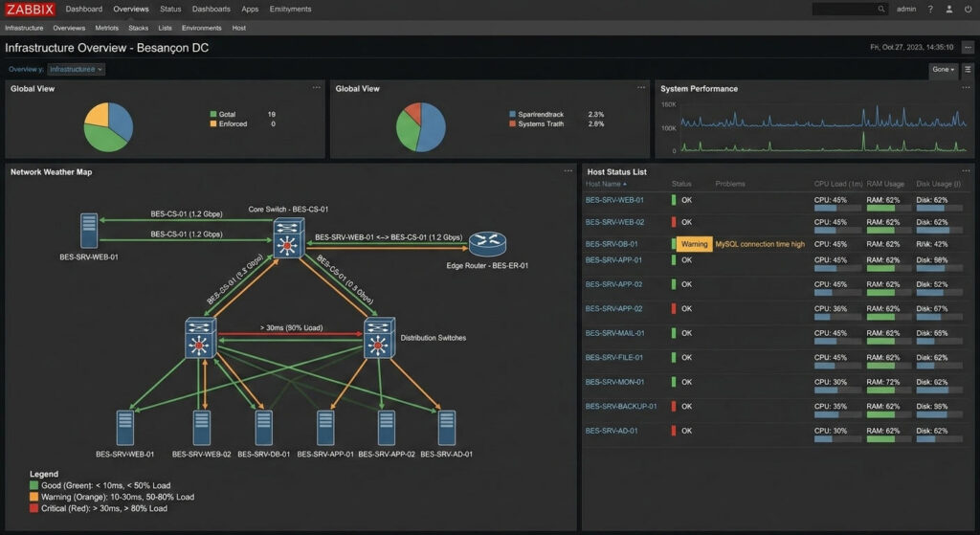The height and width of the screenshot is (535, 980).
Task: Open the user profile icon
Action: 948,10
